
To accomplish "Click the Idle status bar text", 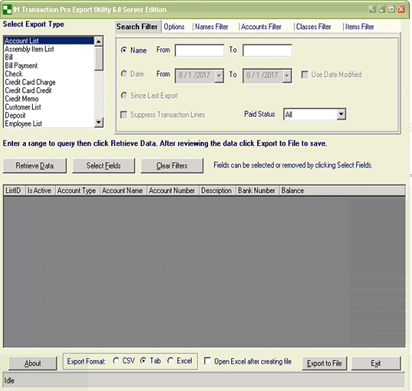I will [x=9, y=380].
